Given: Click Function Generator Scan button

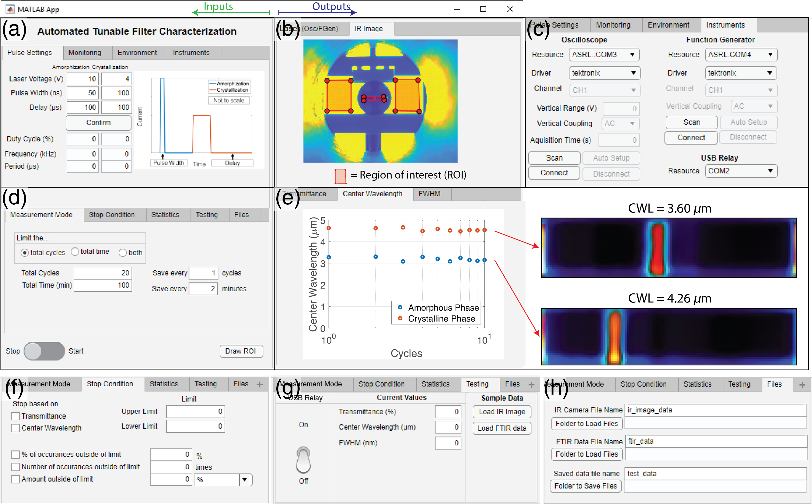Looking at the screenshot, I should [x=692, y=122].
